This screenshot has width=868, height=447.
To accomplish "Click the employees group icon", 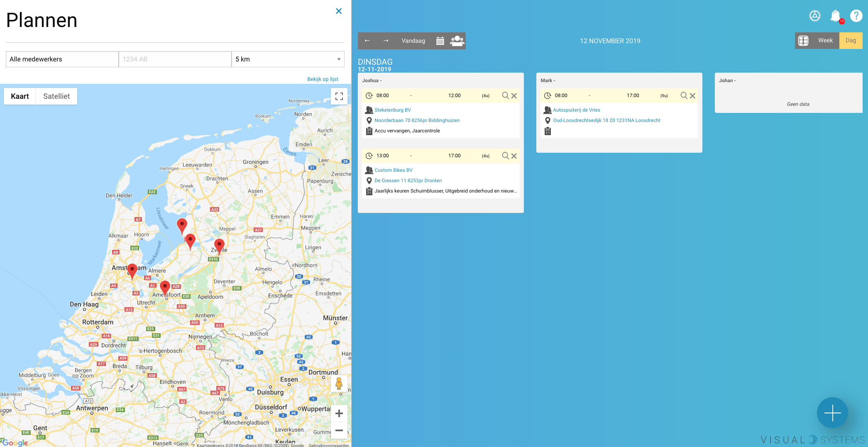I will pos(457,41).
